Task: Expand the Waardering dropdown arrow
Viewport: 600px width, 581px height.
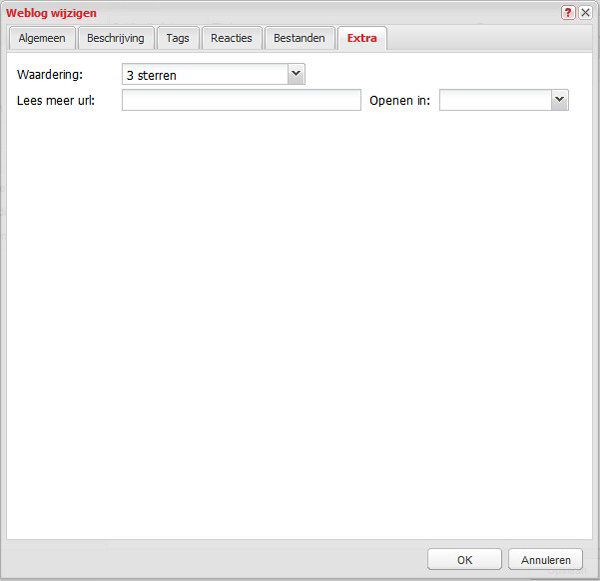Action: (296, 74)
